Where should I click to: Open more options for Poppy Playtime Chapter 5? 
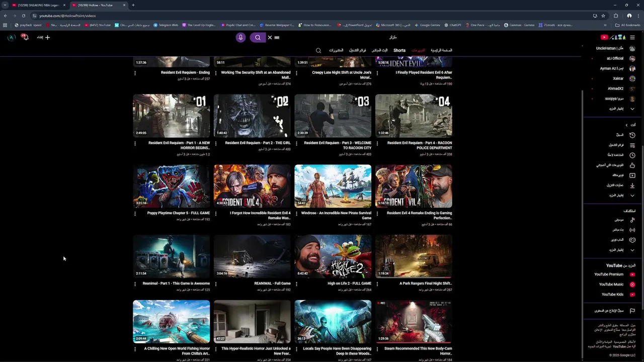point(135,214)
